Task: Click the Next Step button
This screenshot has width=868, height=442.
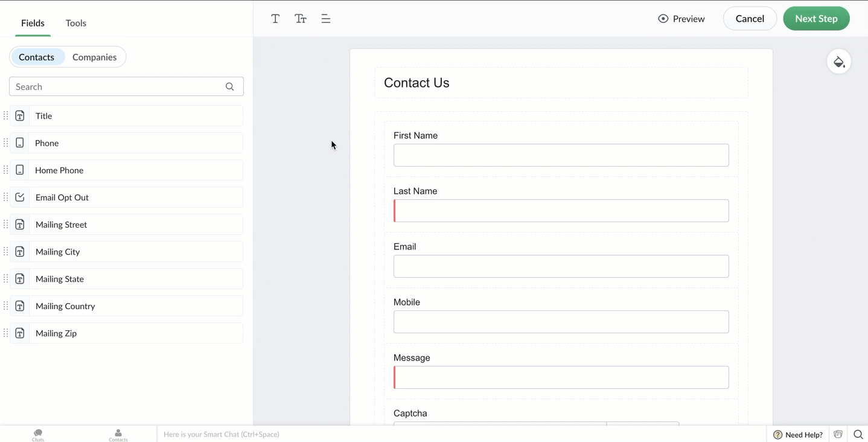Action: tap(816, 19)
